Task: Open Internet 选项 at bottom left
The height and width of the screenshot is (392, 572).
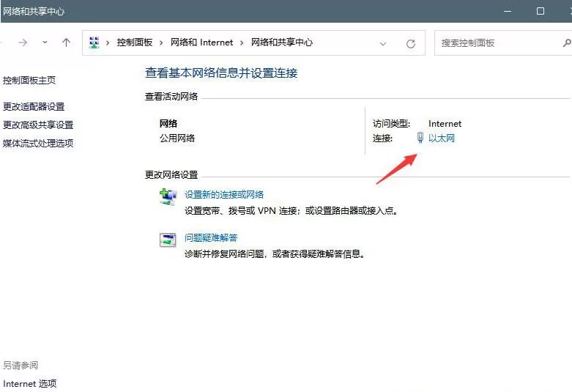Action: 30,384
